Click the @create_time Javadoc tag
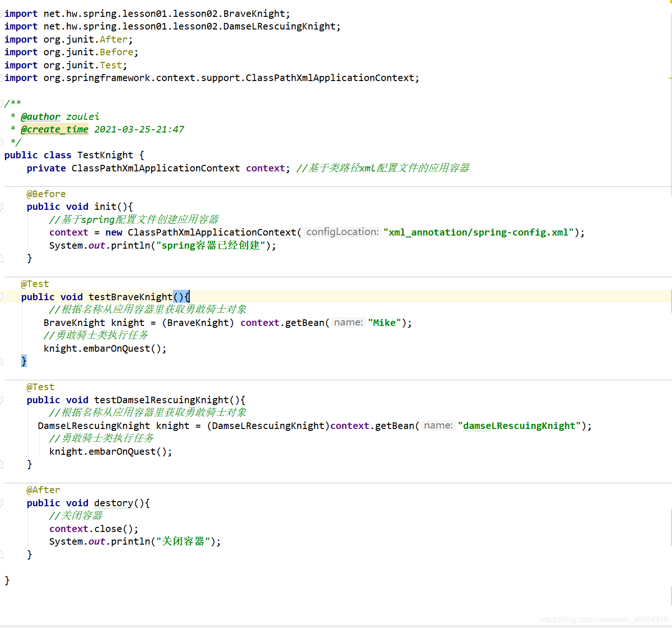672x628 pixels. [54, 129]
